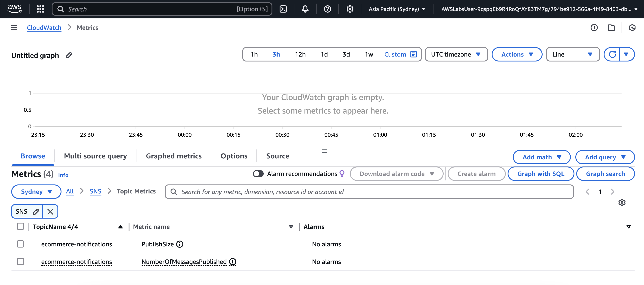Switch to the Browse tab
This screenshot has height=285, width=644.
click(x=33, y=156)
